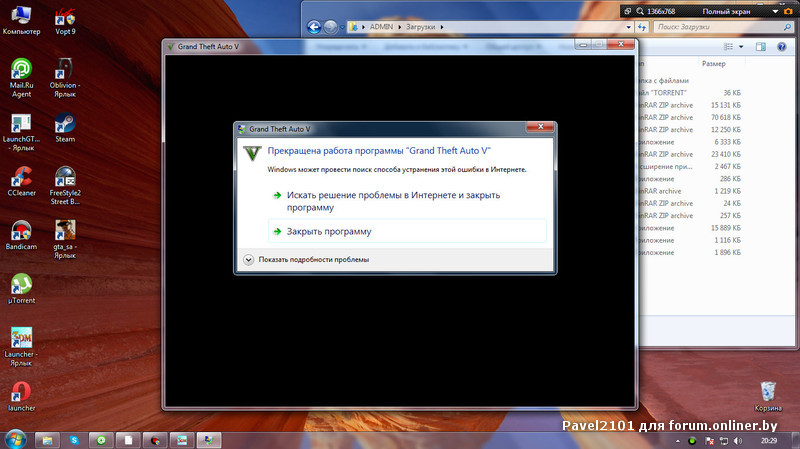Close the Grand Theft Auto V error dialog
Screen dimensions: 800x449
click(x=540, y=127)
